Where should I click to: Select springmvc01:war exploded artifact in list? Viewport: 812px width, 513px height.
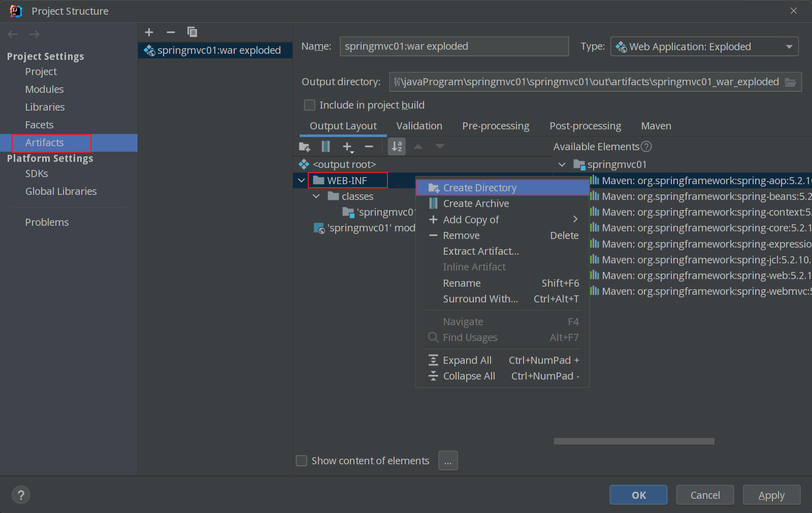point(215,50)
